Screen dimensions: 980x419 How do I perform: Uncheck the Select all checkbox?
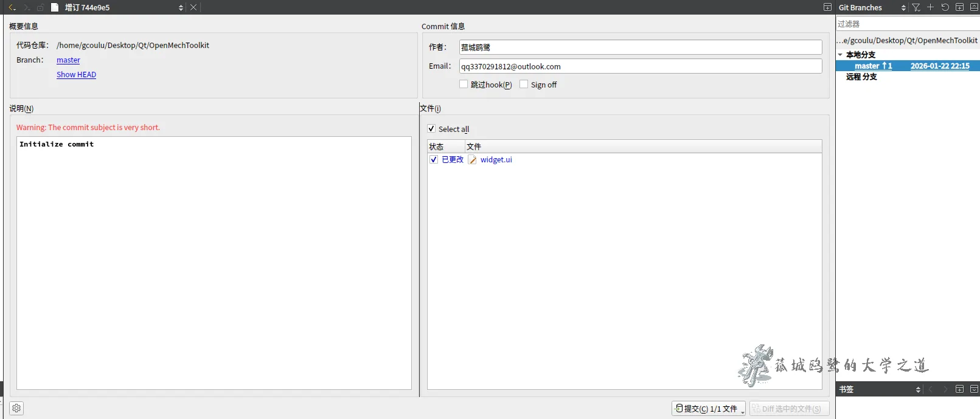point(431,129)
